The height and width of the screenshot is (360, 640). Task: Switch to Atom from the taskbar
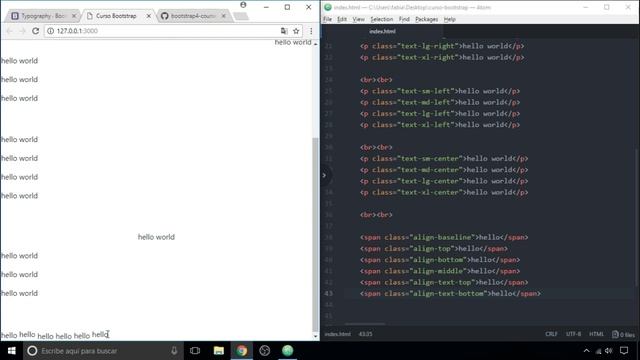click(288, 351)
